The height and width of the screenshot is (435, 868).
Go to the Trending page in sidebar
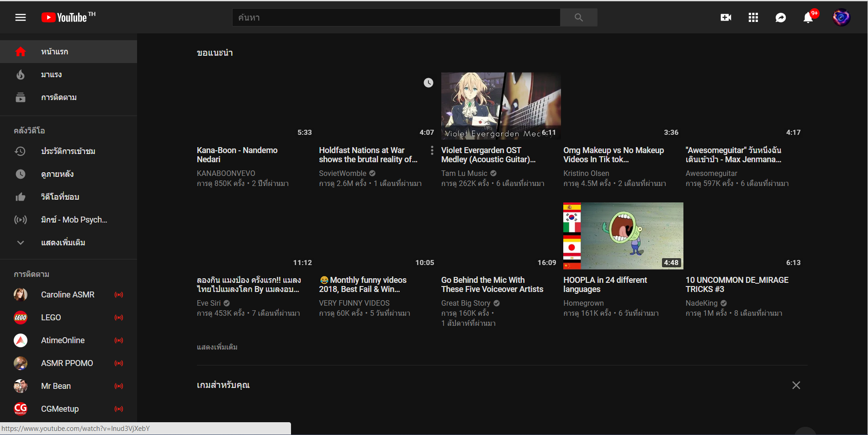[51, 74]
